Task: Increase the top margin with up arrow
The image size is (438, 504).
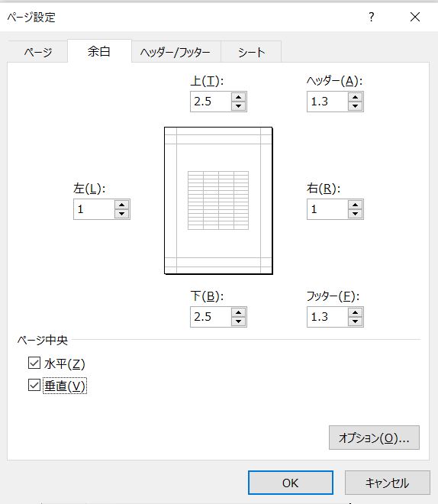Action: tap(238, 98)
